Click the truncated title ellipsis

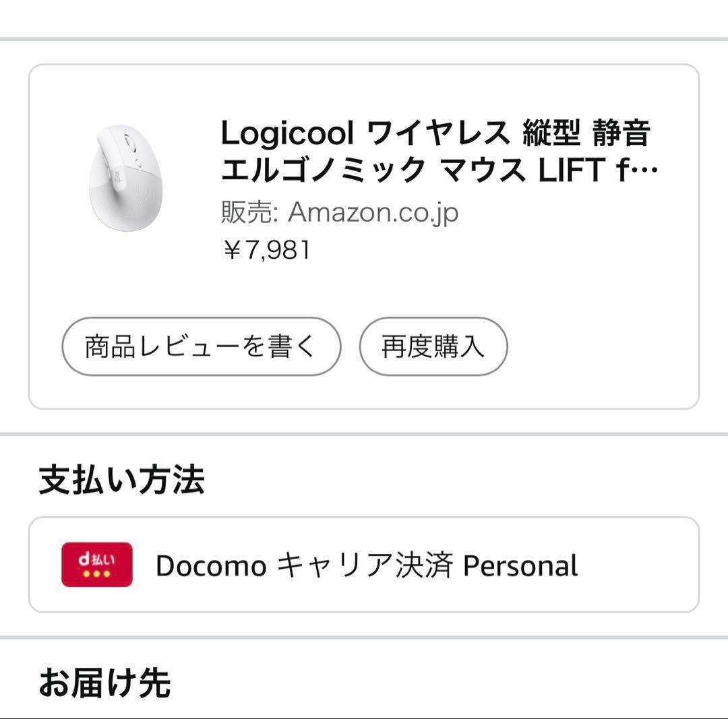click(649, 172)
